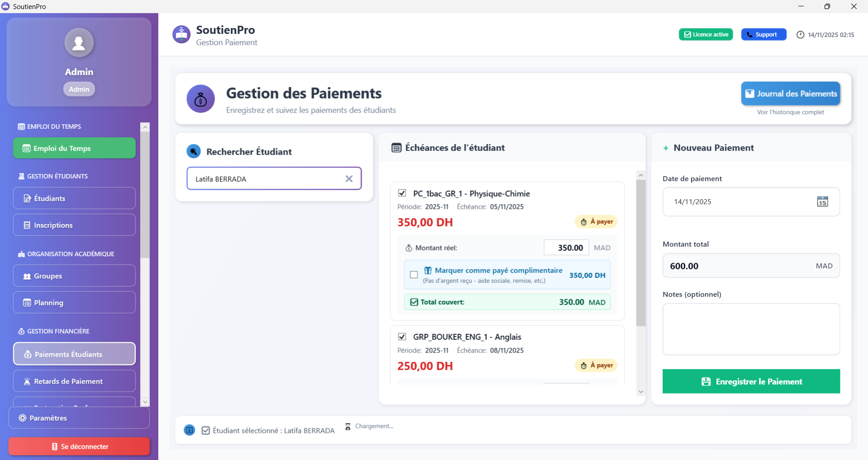This screenshot has width=868, height=460.
Task: Open the Journal des Paiements icon
Action: pyautogui.click(x=749, y=94)
